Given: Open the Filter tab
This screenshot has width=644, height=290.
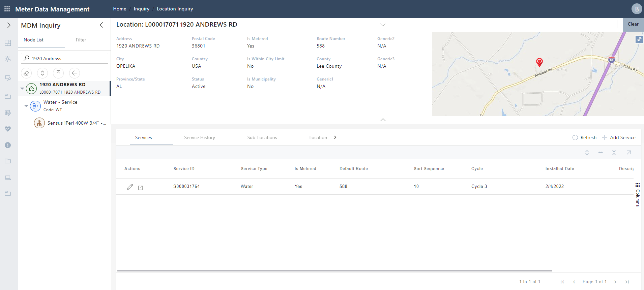Looking at the screenshot, I should [x=81, y=40].
